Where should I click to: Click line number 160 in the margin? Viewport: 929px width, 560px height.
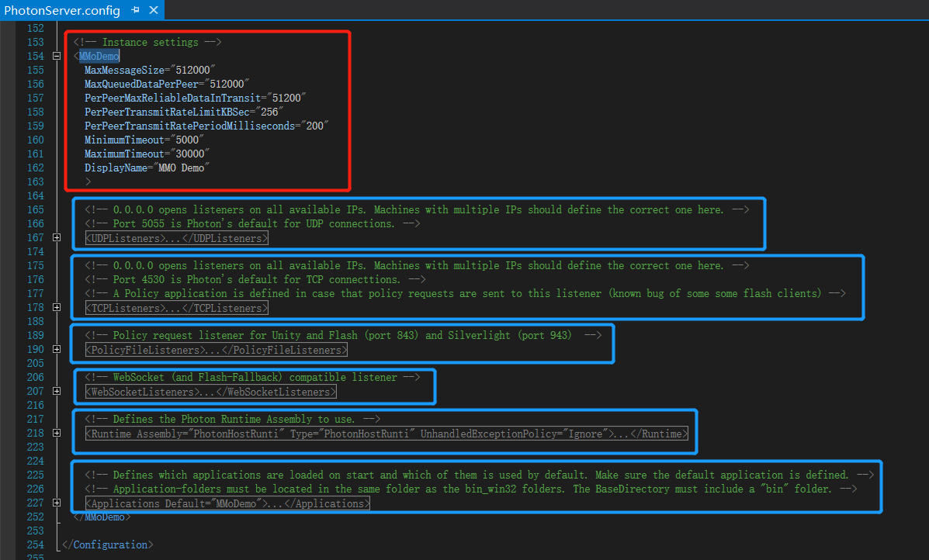click(36, 140)
